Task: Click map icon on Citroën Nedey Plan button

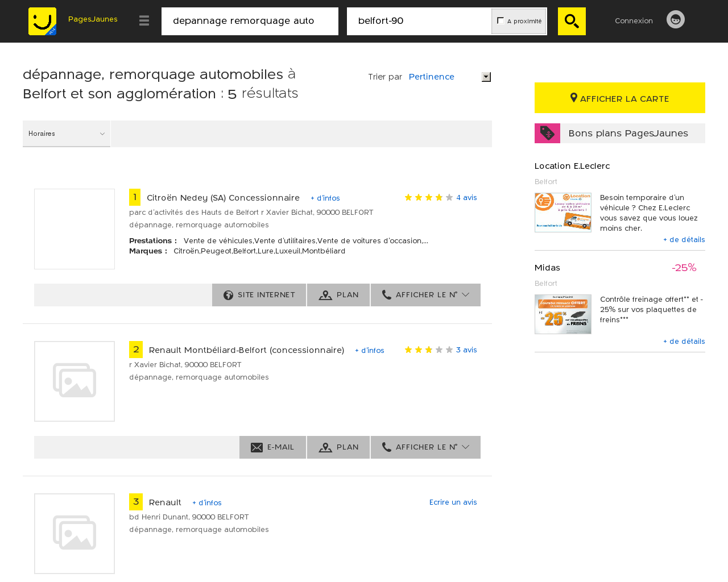Action: pos(325,295)
